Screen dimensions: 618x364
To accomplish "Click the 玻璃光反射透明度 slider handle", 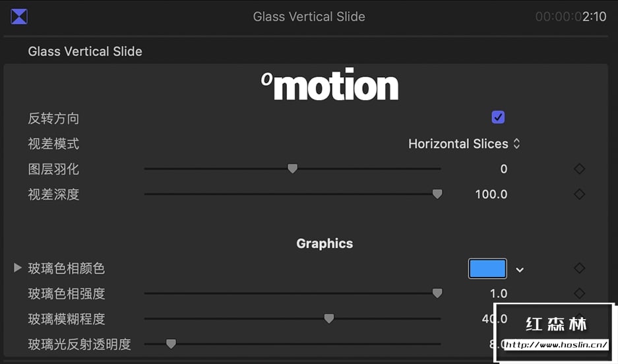I will pos(171,344).
